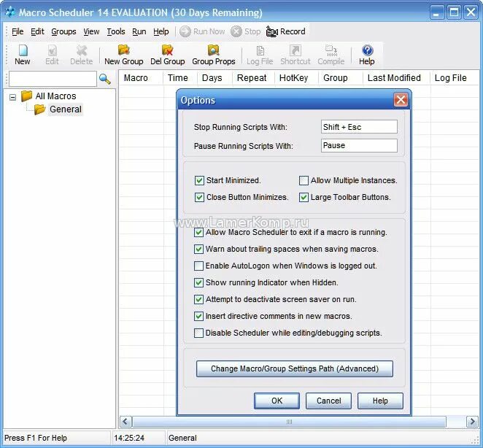Sort by the Time column header
Screen dimensions: 483x448
pyautogui.click(x=180, y=77)
